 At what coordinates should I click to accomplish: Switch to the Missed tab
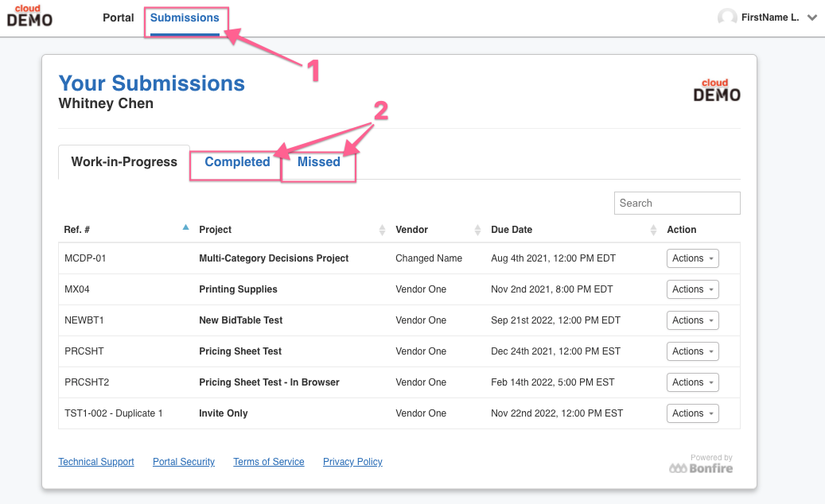click(x=319, y=162)
